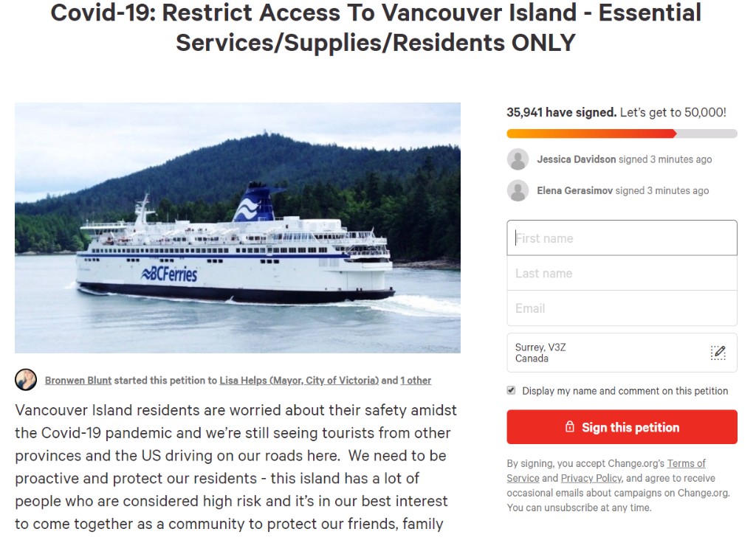756x540 pixels.
Task: Click Elena Gerasimov's avatar icon
Action: 518,190
